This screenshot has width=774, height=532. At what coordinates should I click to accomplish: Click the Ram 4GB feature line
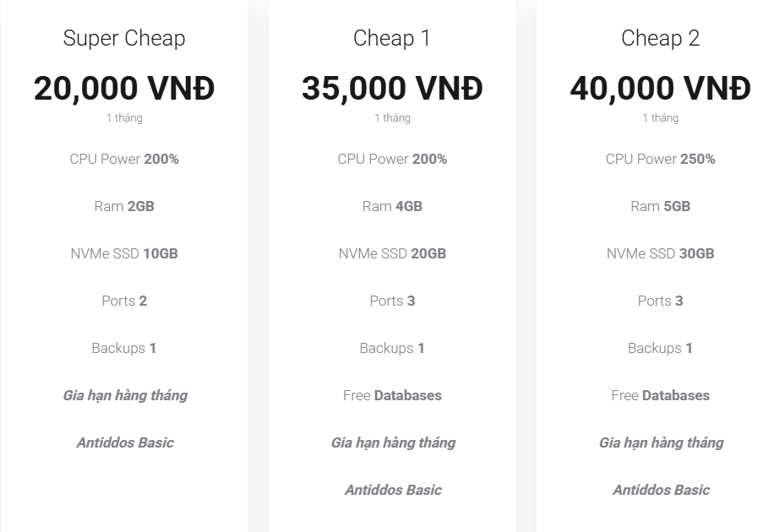[392, 206]
